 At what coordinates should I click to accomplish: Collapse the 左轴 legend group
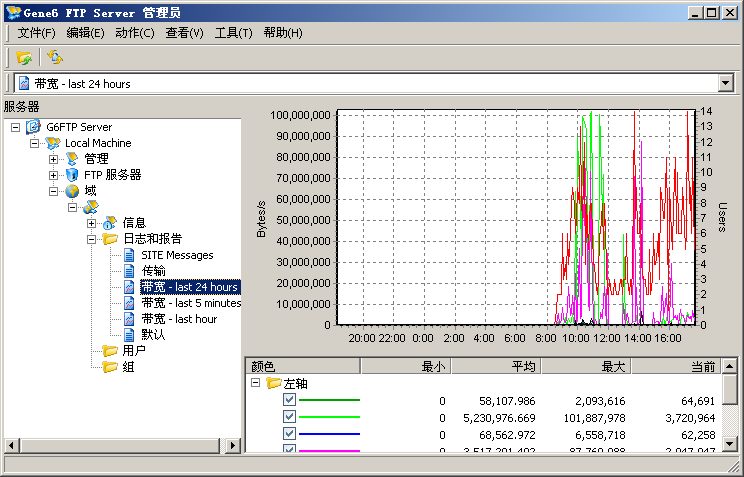(256, 383)
